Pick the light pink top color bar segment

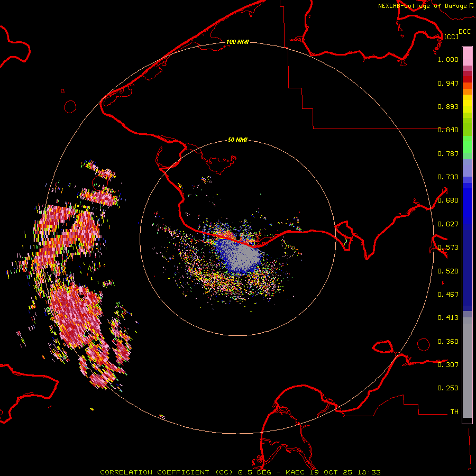467,56
